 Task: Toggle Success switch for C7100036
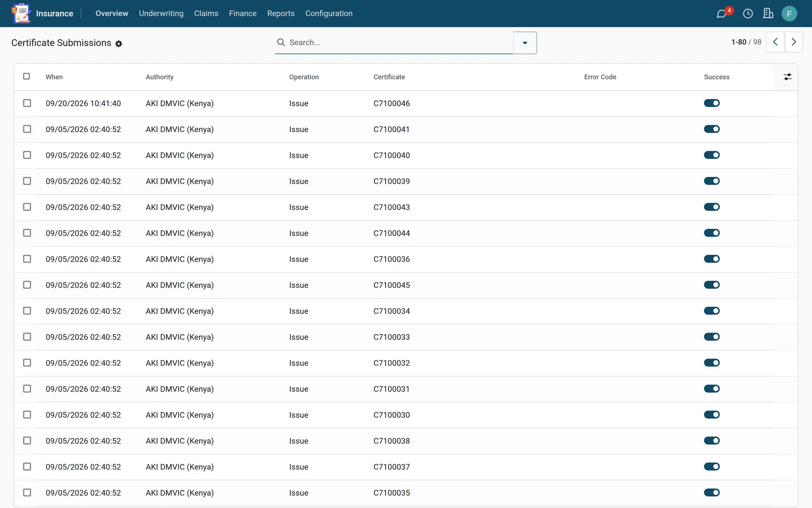click(712, 259)
